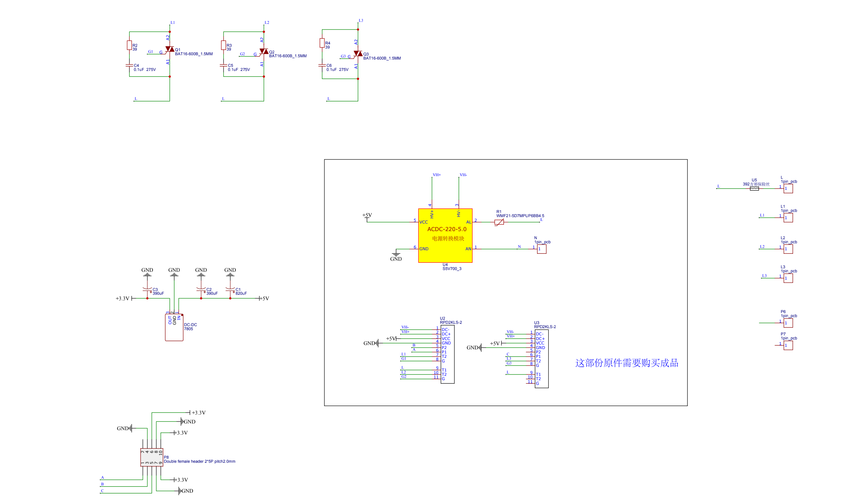Screen dimensions: 852x504
Task: Click the R1 varistor symbol
Action: point(499,222)
